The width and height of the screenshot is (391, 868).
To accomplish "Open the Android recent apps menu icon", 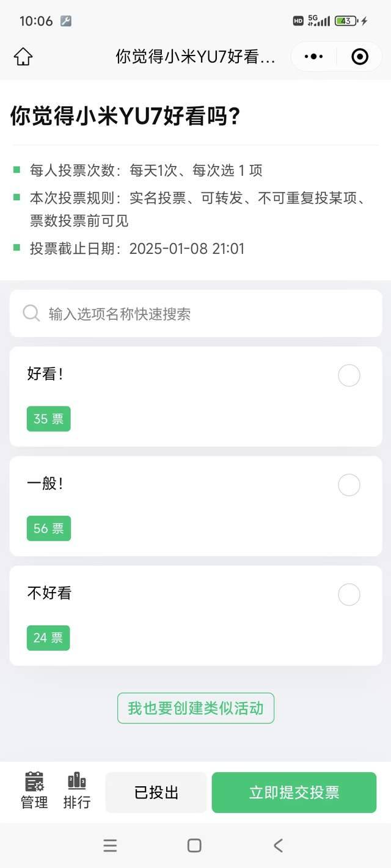I will pyautogui.click(x=110, y=845).
